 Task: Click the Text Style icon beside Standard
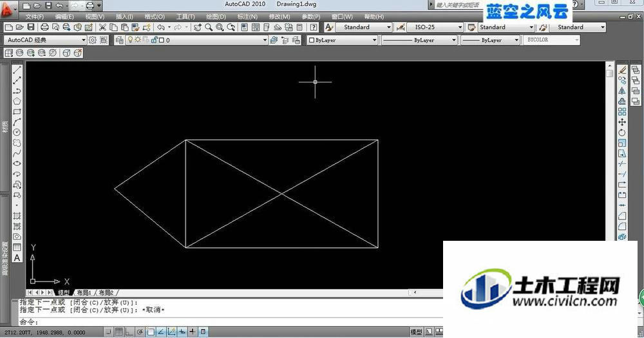point(329,27)
